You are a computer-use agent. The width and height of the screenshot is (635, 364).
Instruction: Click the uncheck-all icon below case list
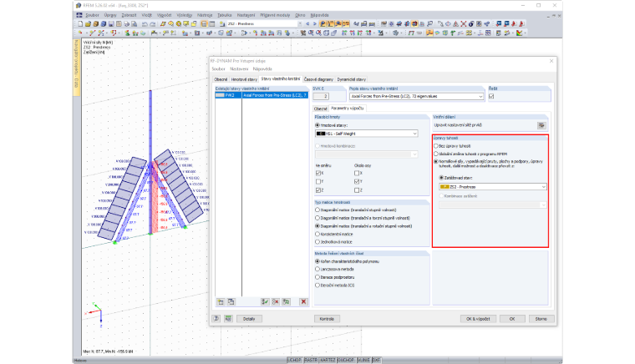tap(276, 301)
